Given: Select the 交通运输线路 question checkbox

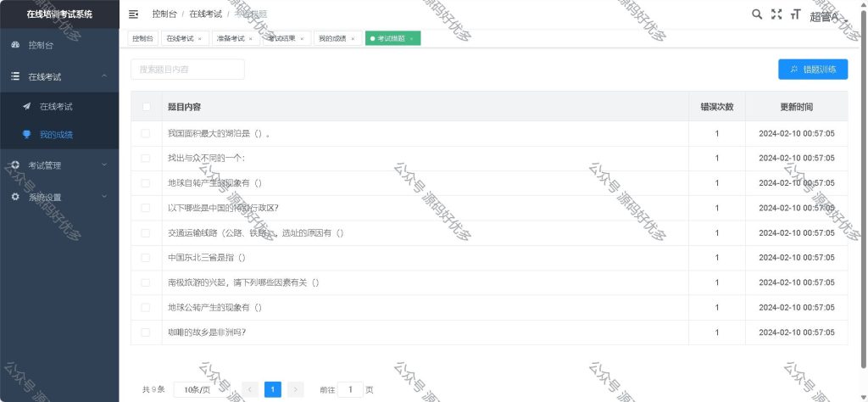Looking at the screenshot, I should tap(146, 233).
